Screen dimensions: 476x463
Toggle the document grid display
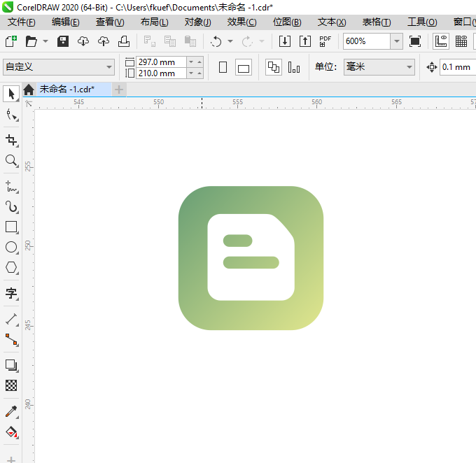(x=461, y=41)
